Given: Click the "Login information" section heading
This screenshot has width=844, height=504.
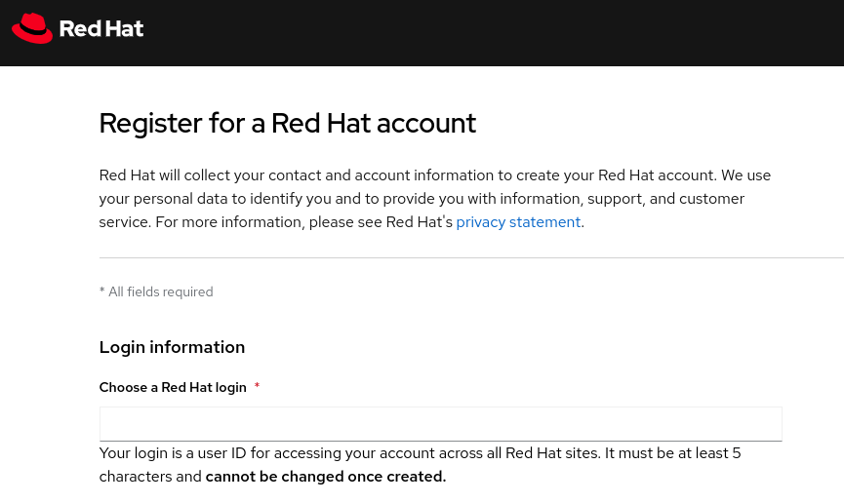Looking at the screenshot, I should 172,347.
